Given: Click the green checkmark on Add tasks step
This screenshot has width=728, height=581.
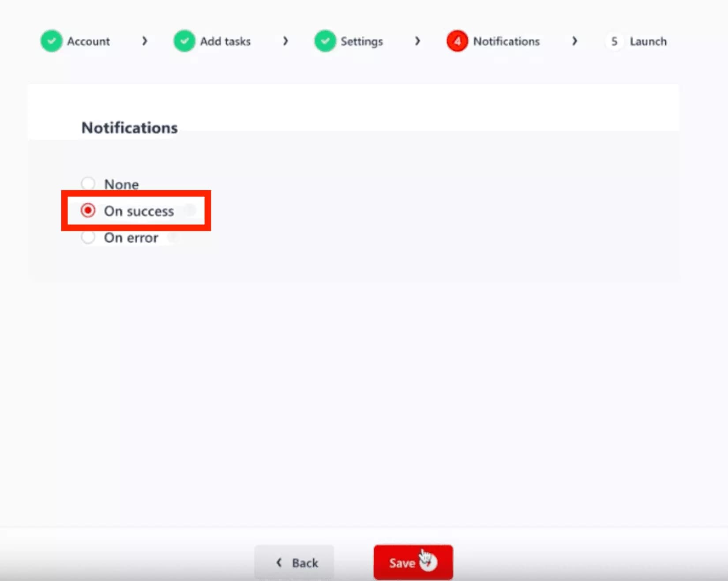Looking at the screenshot, I should click(x=184, y=41).
